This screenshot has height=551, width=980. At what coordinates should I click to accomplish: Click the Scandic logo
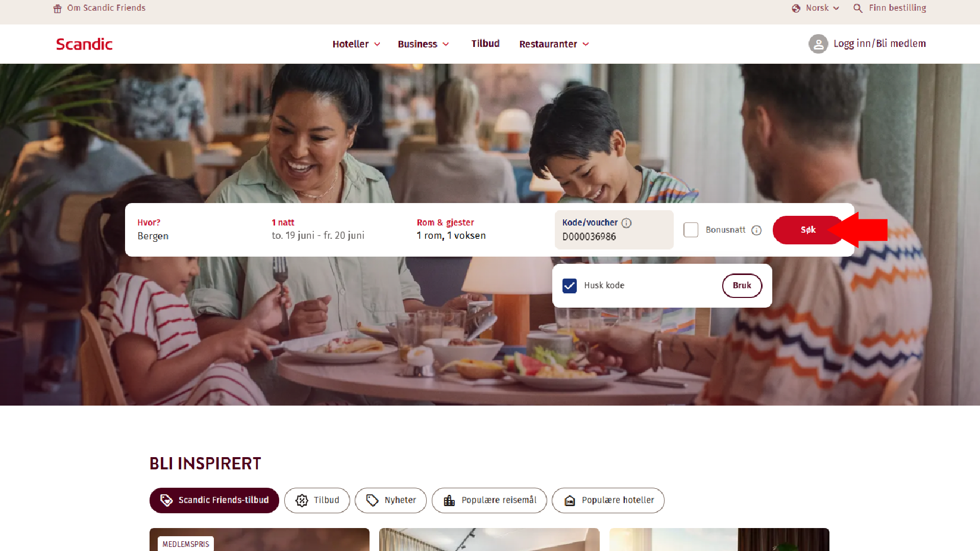[x=84, y=44]
